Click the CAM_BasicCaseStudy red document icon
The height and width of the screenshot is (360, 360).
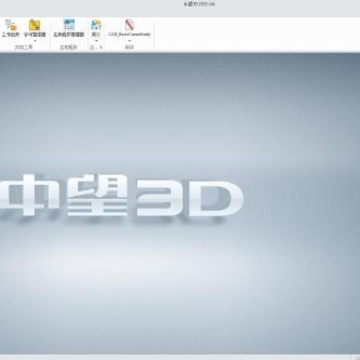tap(129, 25)
